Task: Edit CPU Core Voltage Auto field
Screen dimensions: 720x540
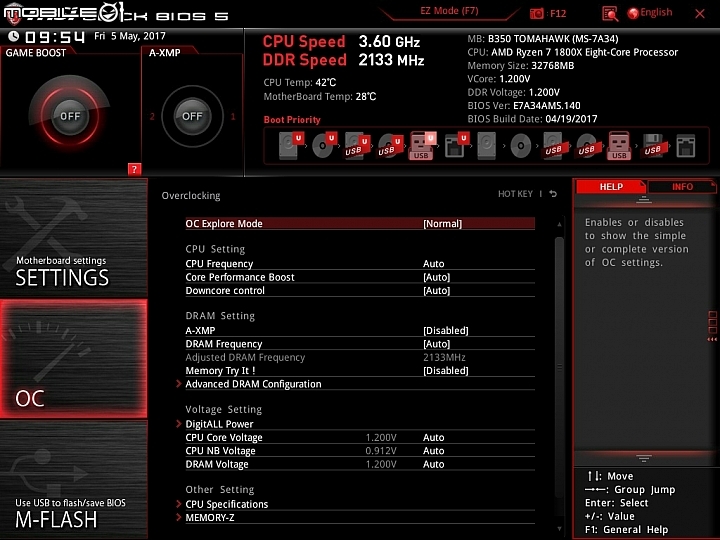Action: (x=433, y=437)
